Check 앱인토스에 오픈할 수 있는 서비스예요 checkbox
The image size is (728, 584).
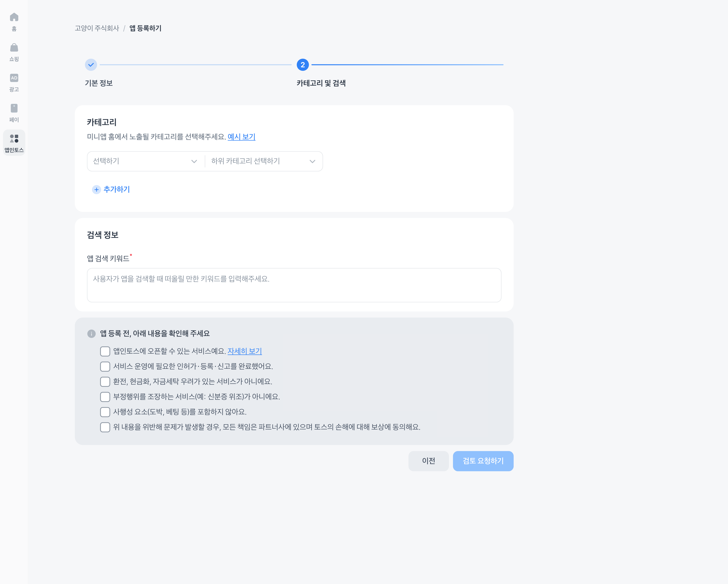[x=105, y=351]
